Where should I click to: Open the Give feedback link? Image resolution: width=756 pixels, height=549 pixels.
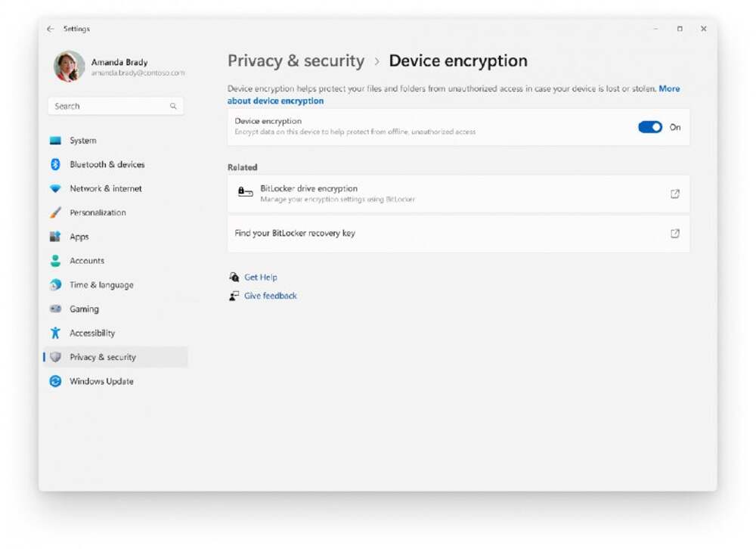click(270, 296)
